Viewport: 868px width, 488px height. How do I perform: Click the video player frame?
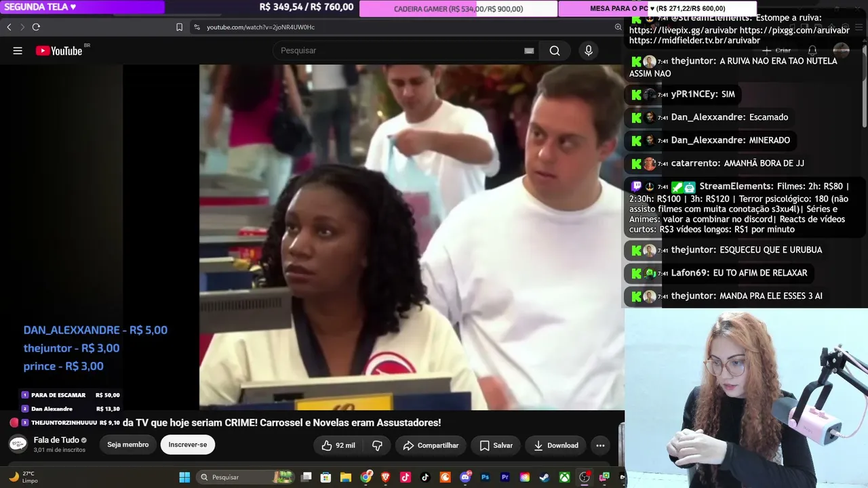tap(412, 237)
